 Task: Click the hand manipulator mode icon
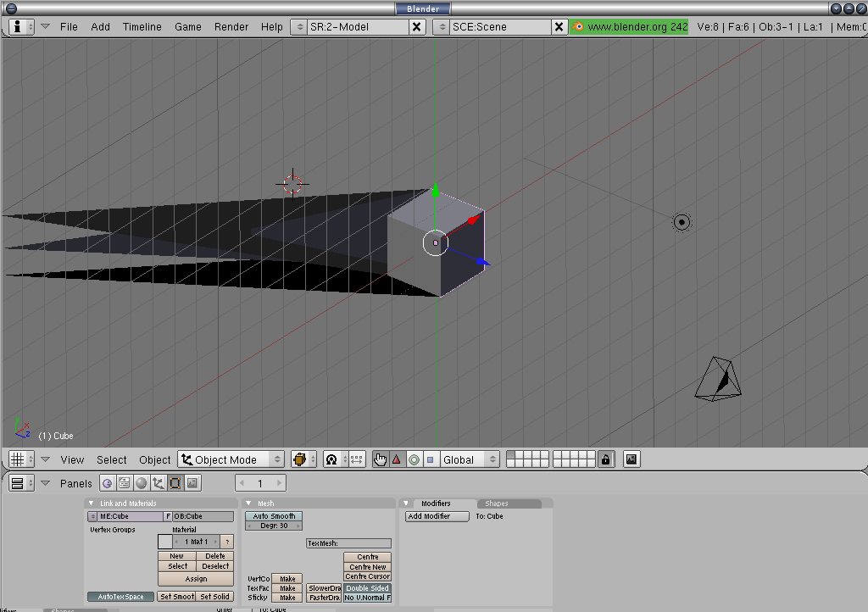pos(381,459)
